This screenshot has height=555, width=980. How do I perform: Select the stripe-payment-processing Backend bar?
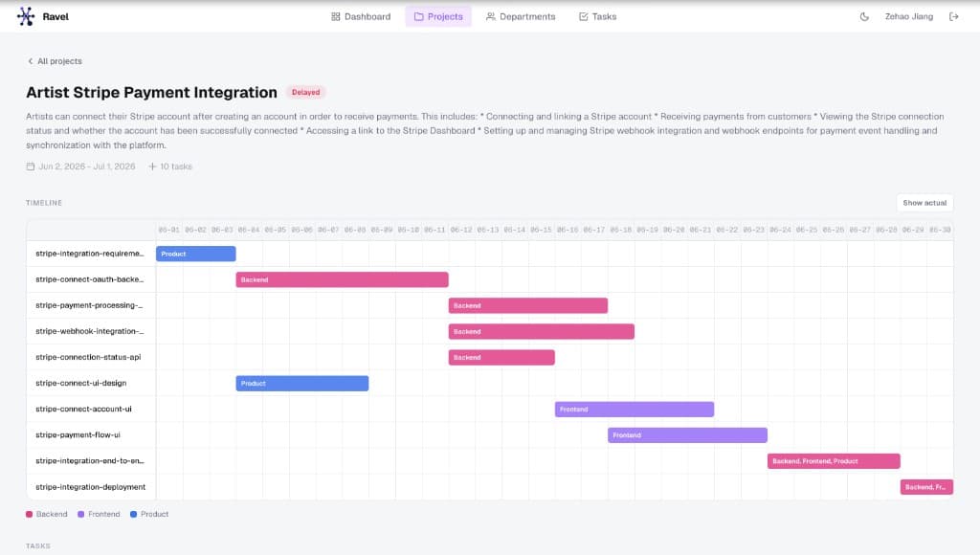pos(528,305)
